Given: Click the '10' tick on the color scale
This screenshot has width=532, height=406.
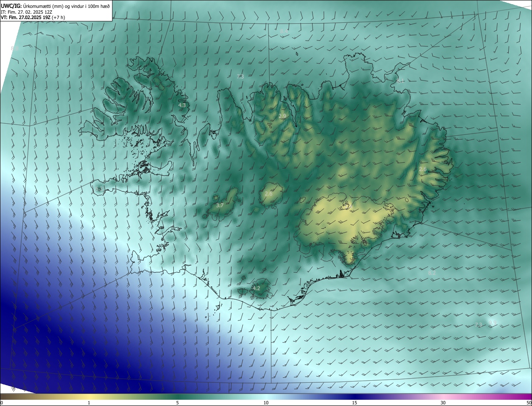Looking at the screenshot, I should coord(266,403).
